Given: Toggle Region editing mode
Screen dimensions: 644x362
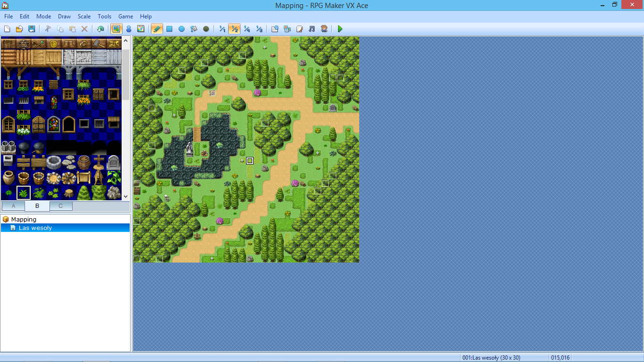Looking at the screenshot, I should pyautogui.click(x=140, y=29).
